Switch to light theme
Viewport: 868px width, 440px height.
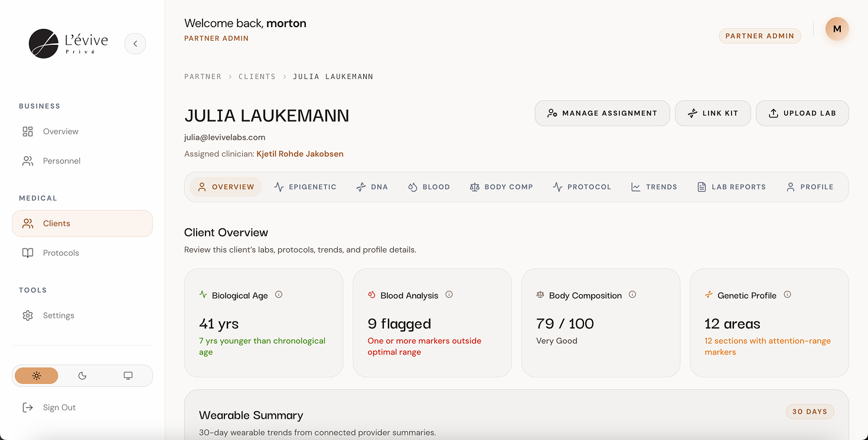(x=37, y=376)
